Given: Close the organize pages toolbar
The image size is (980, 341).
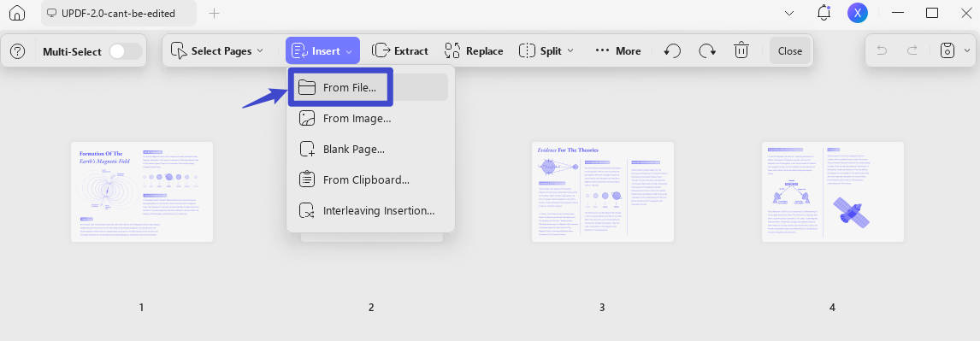Looking at the screenshot, I should tap(790, 51).
